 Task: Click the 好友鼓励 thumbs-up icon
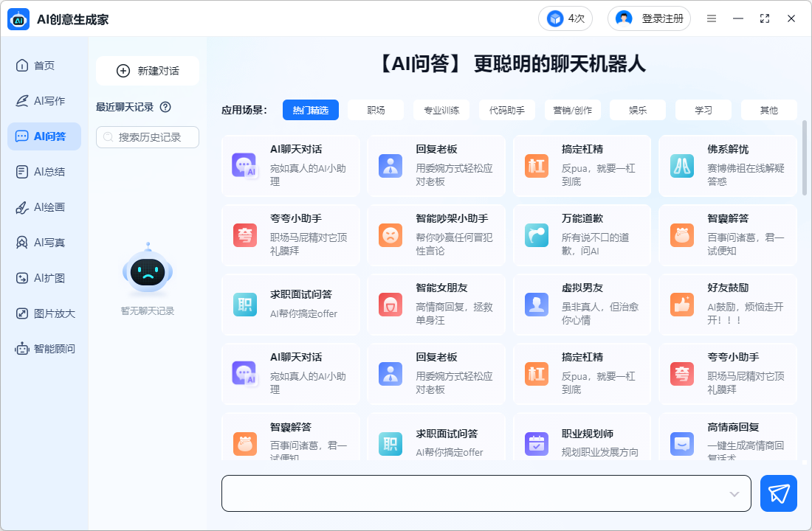coord(682,305)
